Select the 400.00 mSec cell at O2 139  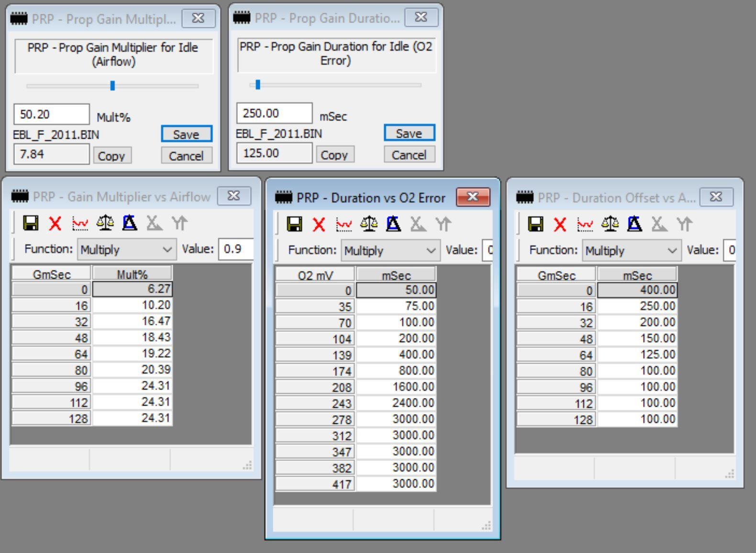[396, 354]
